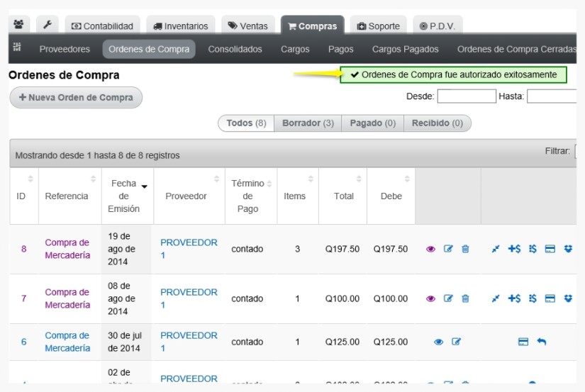Switch to the P.D.V. tab
The height and width of the screenshot is (392, 585).
click(438, 26)
